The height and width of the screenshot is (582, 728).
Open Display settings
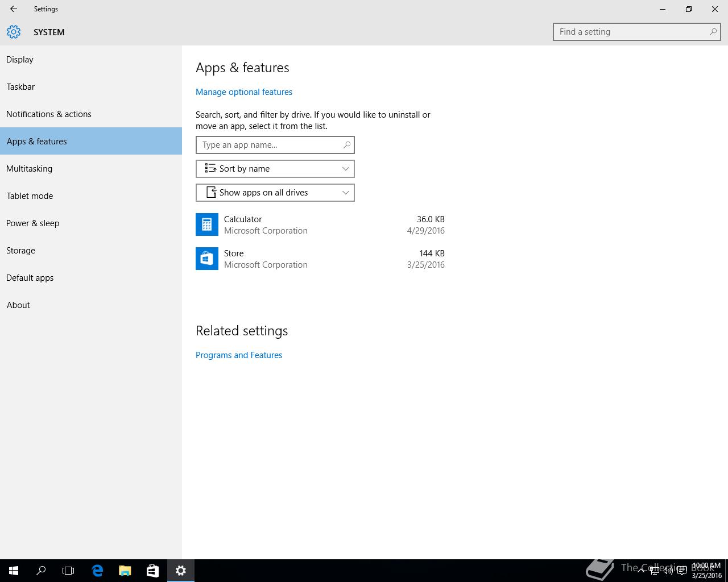point(91,59)
